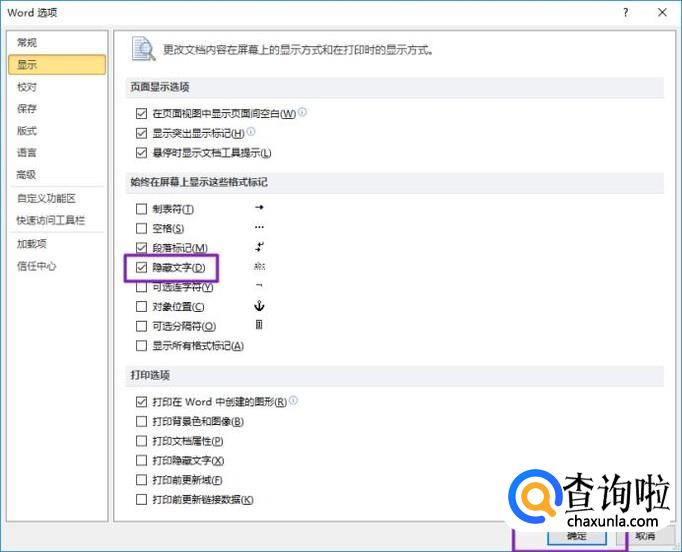Confirm settings with 确定 button

(577, 536)
